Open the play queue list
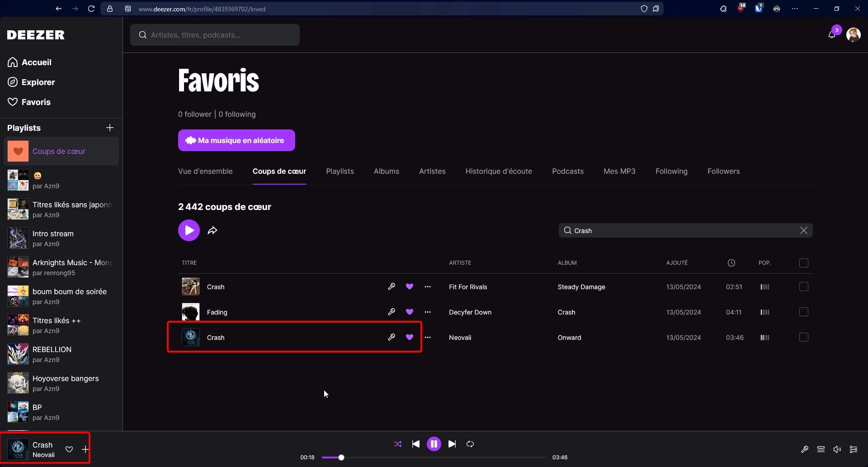868x467 pixels. [821, 449]
